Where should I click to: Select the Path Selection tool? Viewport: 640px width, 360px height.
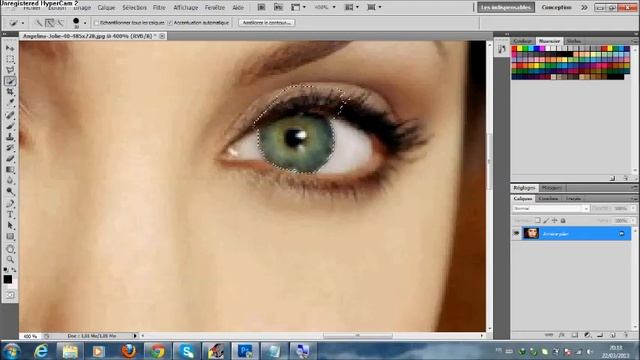(x=10, y=226)
